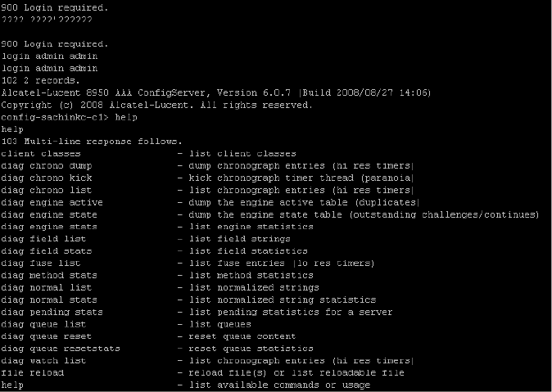This screenshot has width=552, height=392.
Task: Click the Alcatel-Lucent 8950 AAA ConfigServer version line
Action: click(216, 92)
